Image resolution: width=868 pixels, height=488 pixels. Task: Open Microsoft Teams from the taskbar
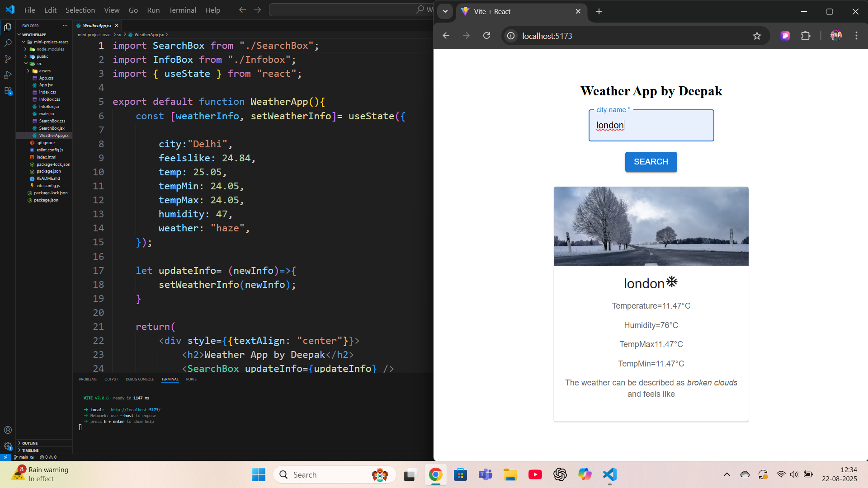(485, 474)
